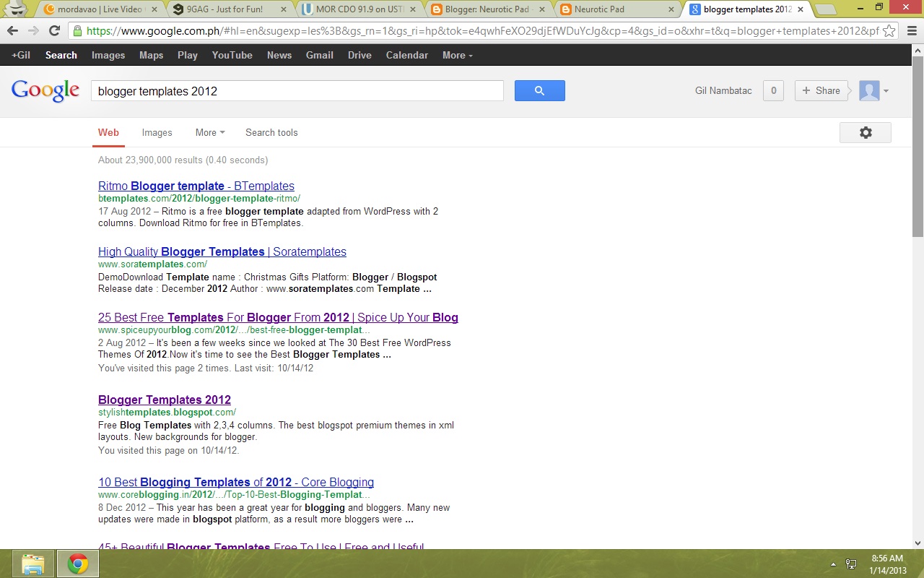
Task: Open Images in the Google top bar
Action: [x=108, y=55]
